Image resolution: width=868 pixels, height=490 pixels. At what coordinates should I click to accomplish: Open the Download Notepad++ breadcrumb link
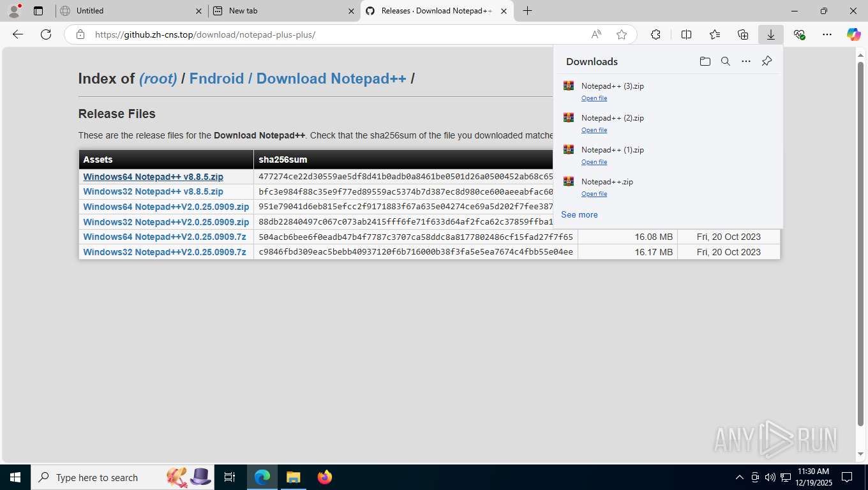pyautogui.click(x=331, y=78)
